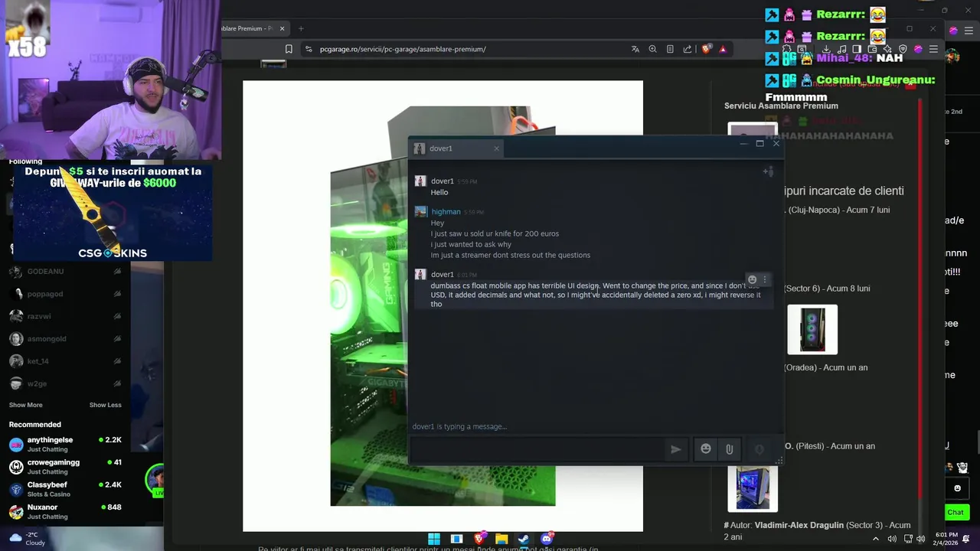
Task: Open razvwi channel in sidebar
Action: 65,316
